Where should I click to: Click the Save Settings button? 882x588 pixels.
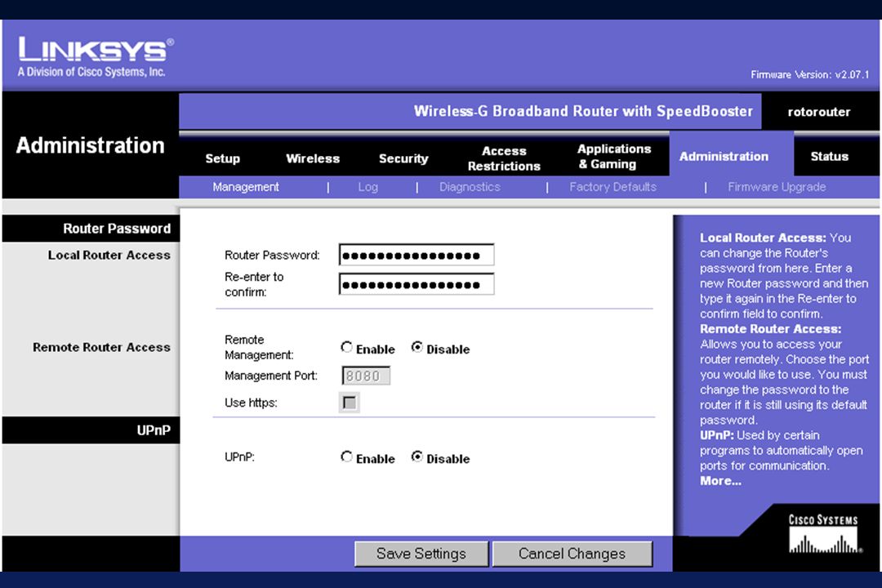coord(421,554)
